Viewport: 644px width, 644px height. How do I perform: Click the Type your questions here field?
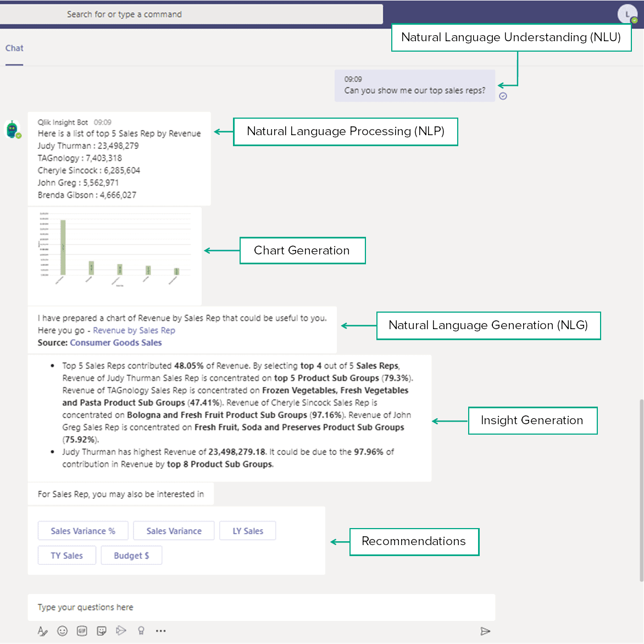[x=261, y=607]
